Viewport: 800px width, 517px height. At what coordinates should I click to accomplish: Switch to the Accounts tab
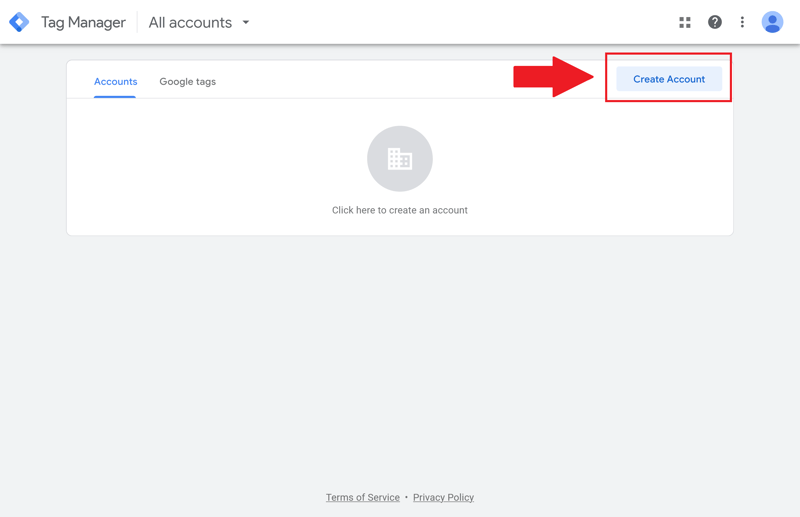coord(115,81)
